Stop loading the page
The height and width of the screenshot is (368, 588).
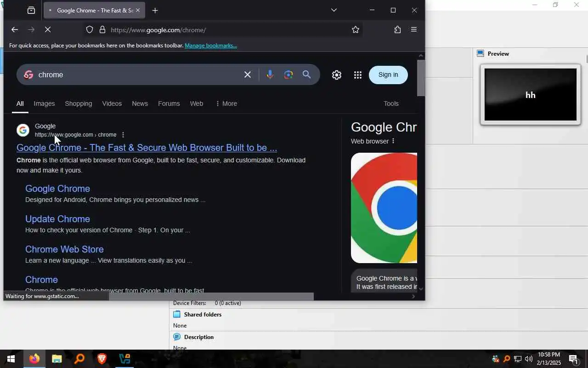click(48, 30)
